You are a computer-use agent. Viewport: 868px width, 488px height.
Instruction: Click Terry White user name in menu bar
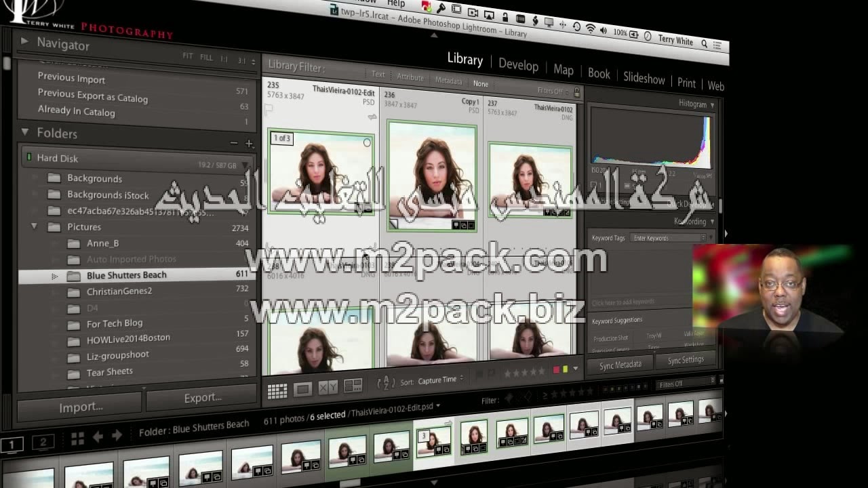click(675, 40)
